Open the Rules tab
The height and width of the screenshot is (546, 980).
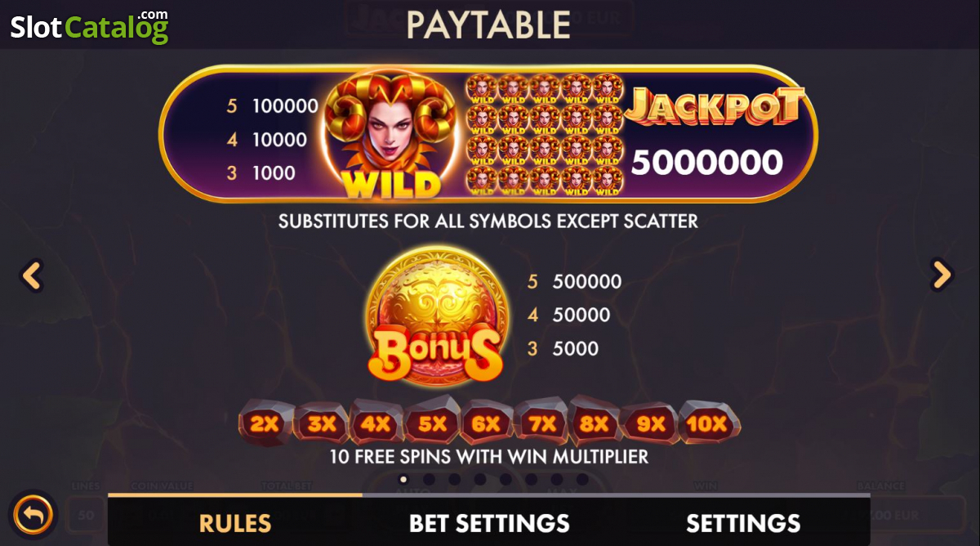[235, 522]
